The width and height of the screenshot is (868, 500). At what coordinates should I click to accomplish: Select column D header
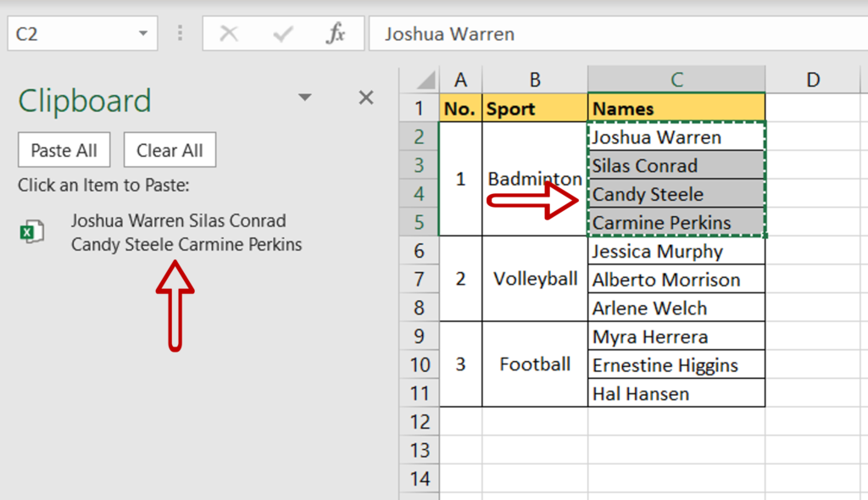(x=813, y=80)
